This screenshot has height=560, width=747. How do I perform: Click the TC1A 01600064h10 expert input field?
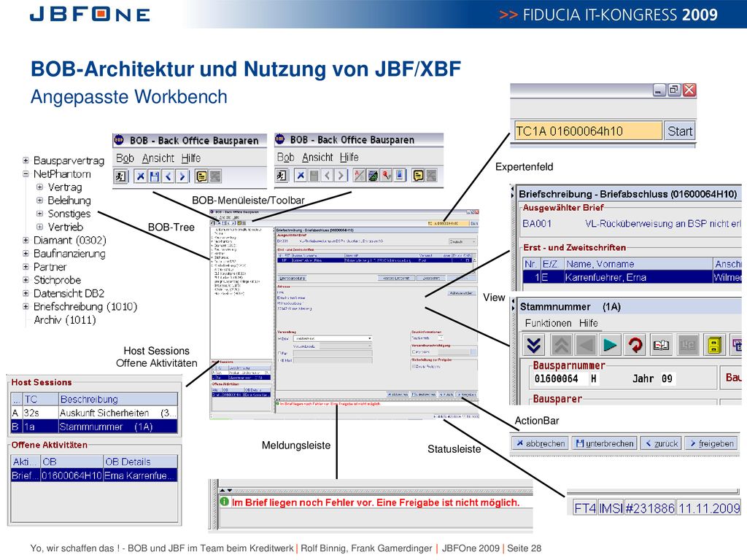point(588,131)
